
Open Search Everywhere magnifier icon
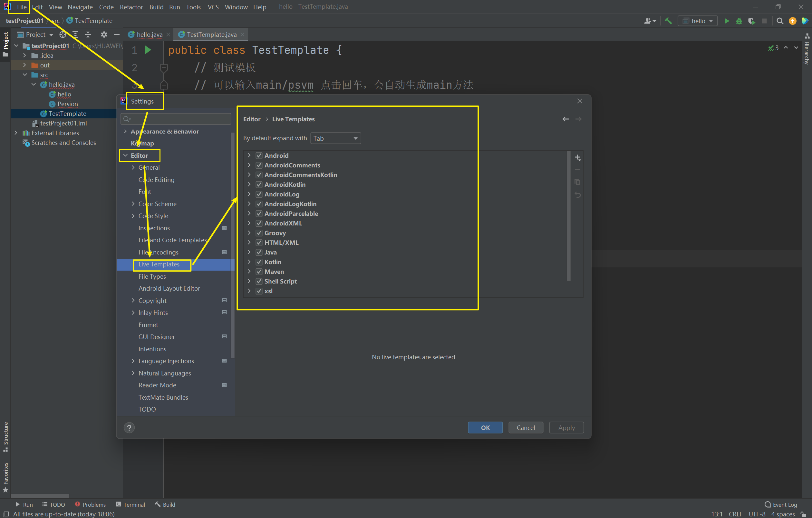click(780, 21)
